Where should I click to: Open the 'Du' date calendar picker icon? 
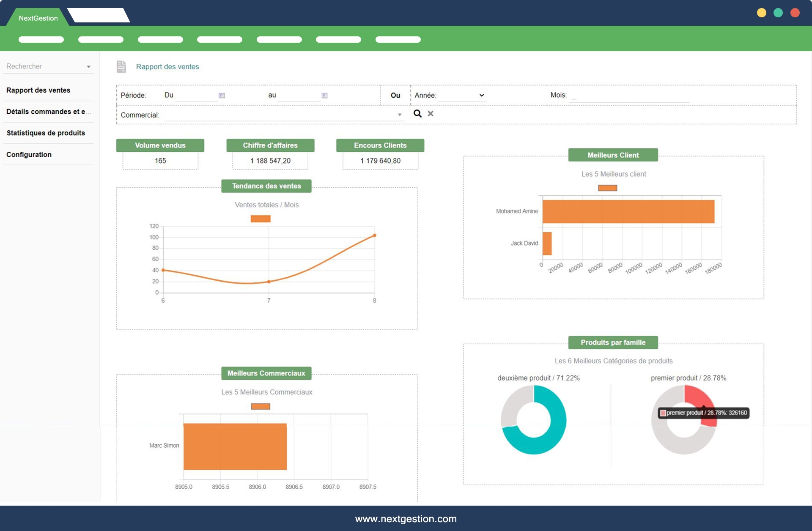(222, 96)
